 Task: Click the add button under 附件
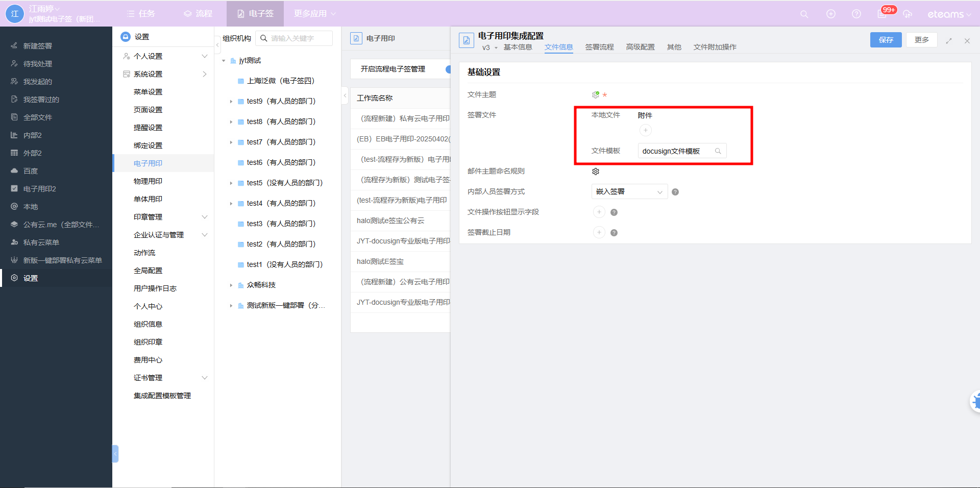coord(646,131)
